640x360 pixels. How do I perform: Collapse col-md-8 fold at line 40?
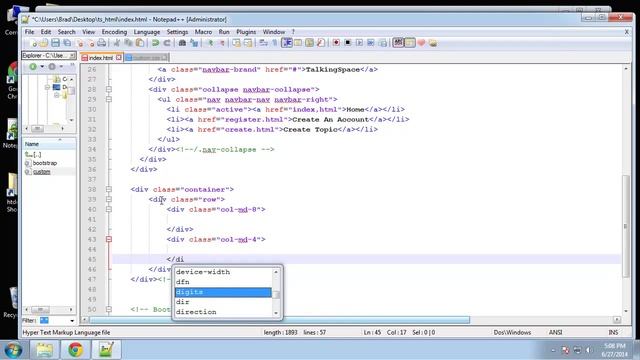[x=109, y=209]
